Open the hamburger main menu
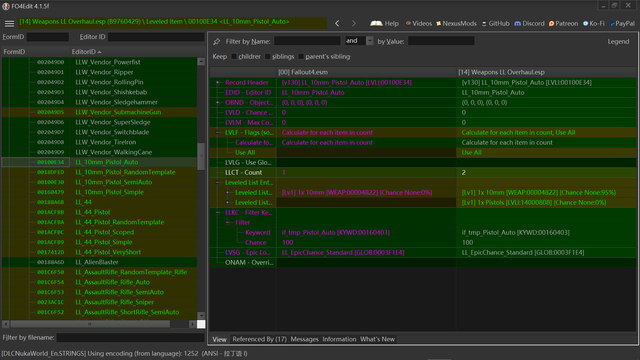Screen dimensions: 640x360 tap(9, 24)
